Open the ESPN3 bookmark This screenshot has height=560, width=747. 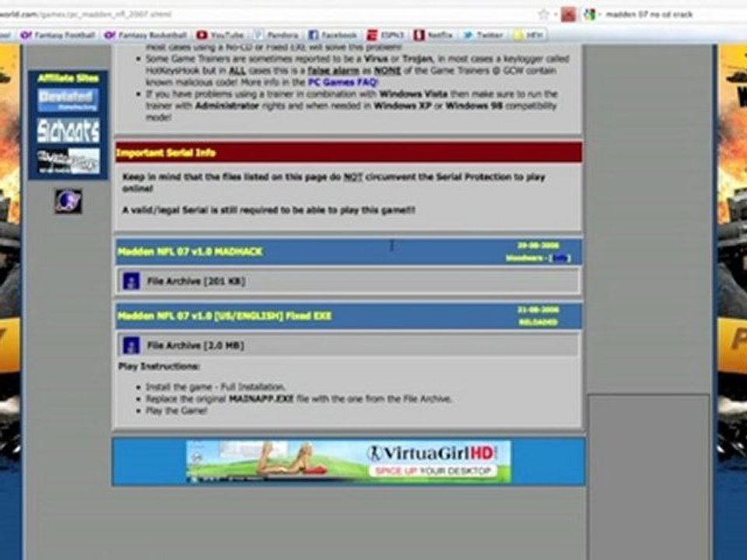[x=385, y=35]
